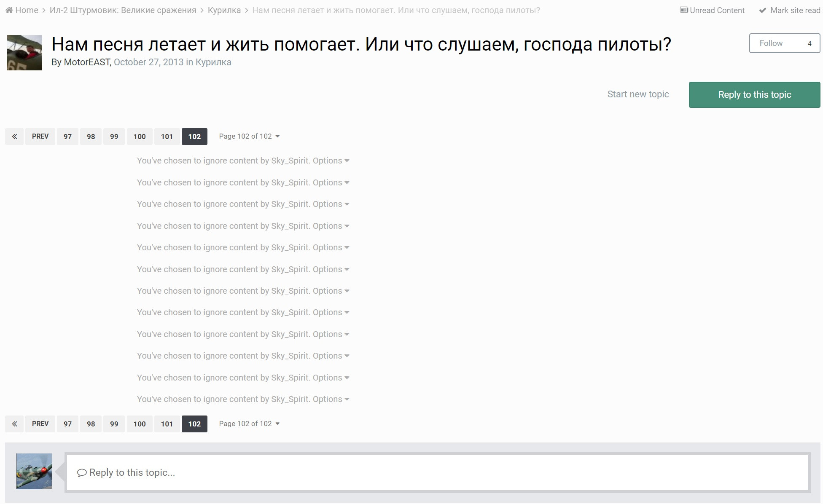This screenshot has width=823, height=504.
Task: Go to PREV page in top pagination
Action: [x=40, y=137]
